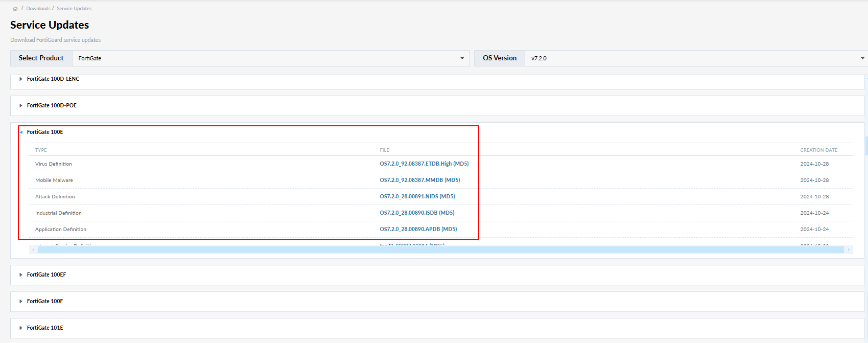Click the page vertical scrollbar thumb
The height and width of the screenshot is (343, 868).
coord(866,146)
